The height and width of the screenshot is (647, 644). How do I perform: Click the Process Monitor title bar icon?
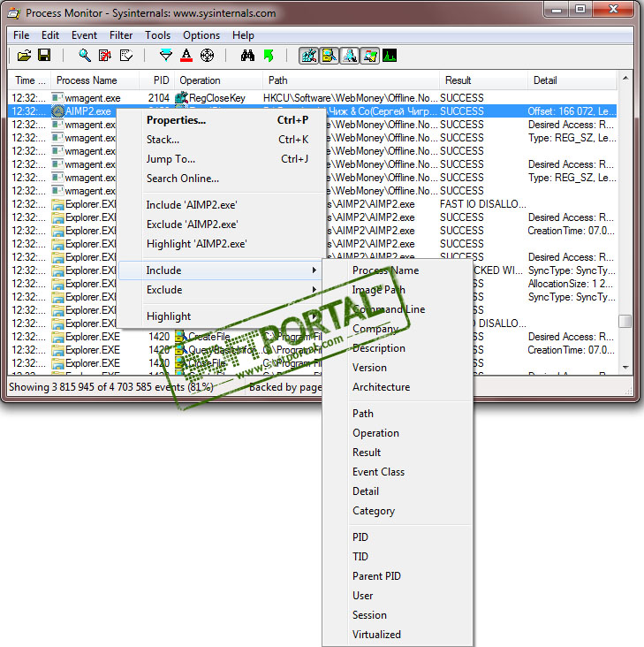pyautogui.click(x=13, y=13)
